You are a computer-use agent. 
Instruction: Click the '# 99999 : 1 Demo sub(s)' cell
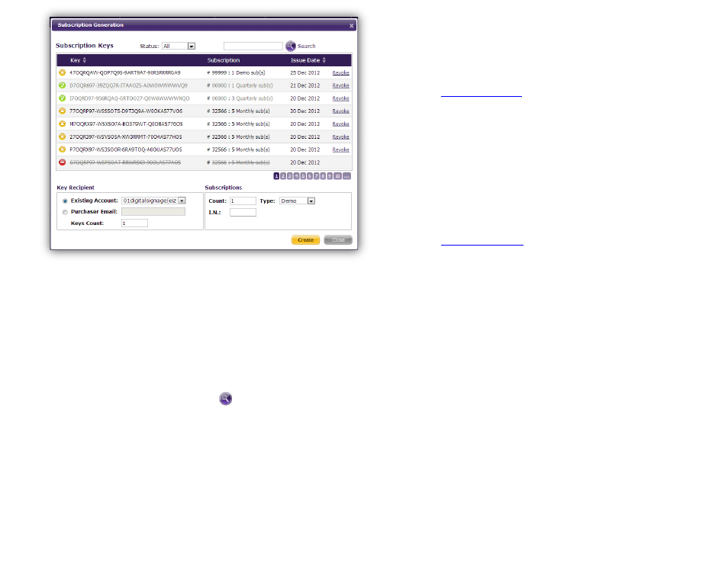236,73
